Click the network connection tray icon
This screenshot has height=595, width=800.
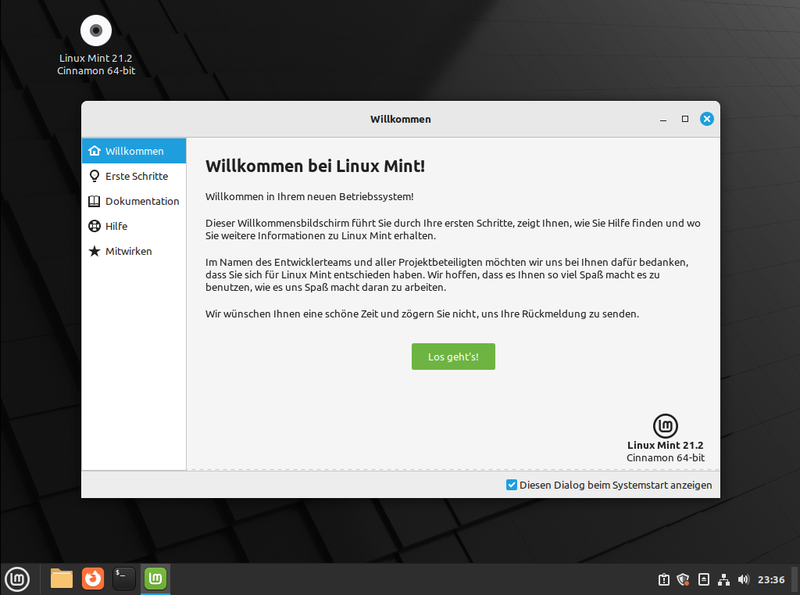pos(723,580)
